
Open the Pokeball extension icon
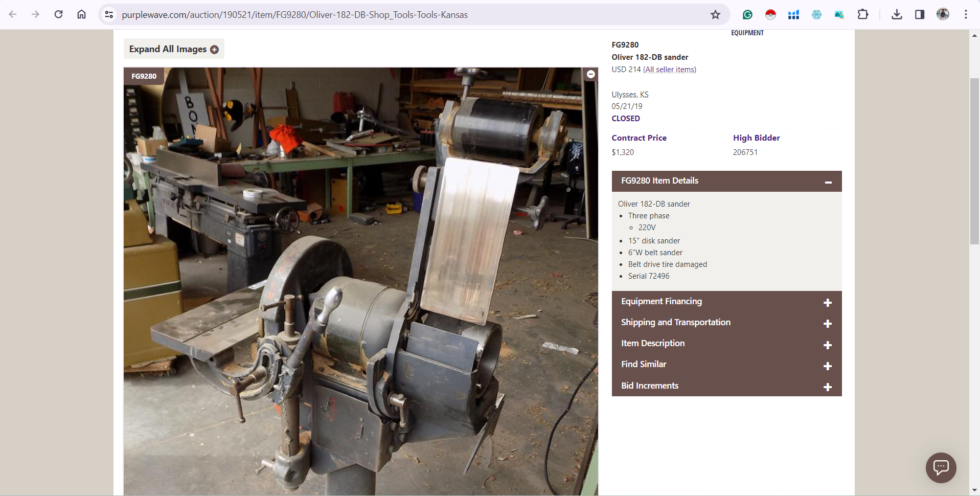coord(770,14)
